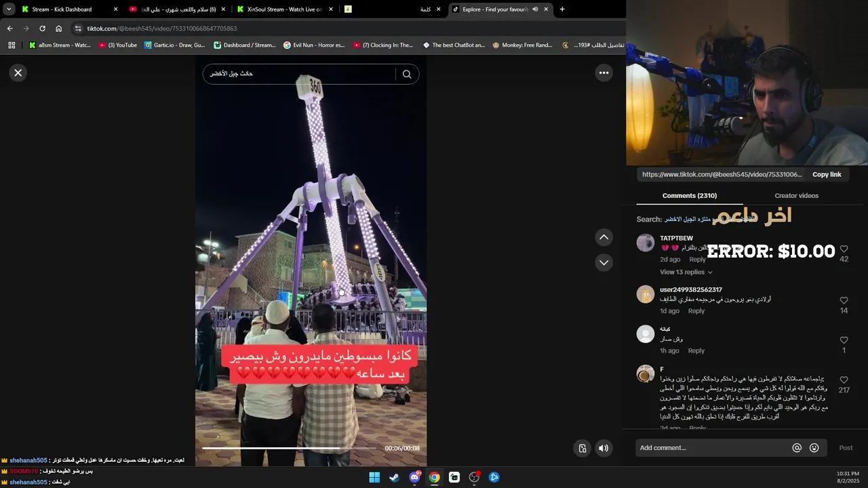Click the Add comment input field

click(x=712, y=448)
